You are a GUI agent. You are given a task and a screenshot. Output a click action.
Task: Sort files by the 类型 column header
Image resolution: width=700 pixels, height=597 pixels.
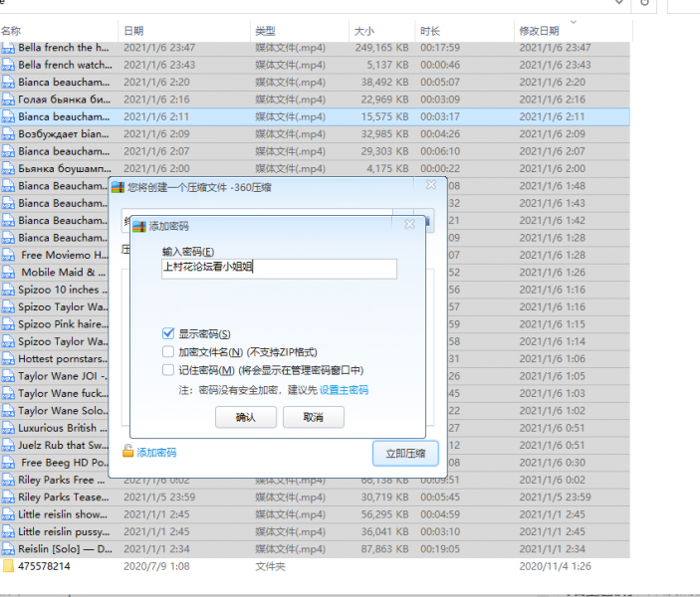tap(265, 31)
